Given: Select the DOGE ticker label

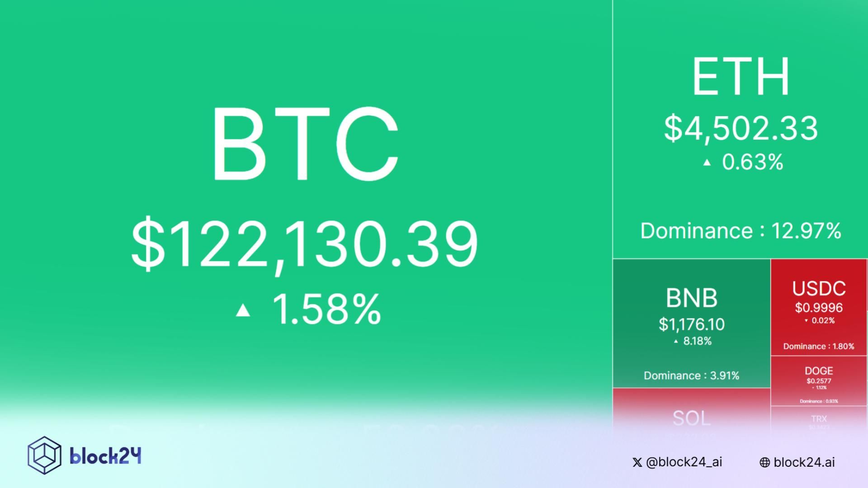Looking at the screenshot, I should coord(819,371).
